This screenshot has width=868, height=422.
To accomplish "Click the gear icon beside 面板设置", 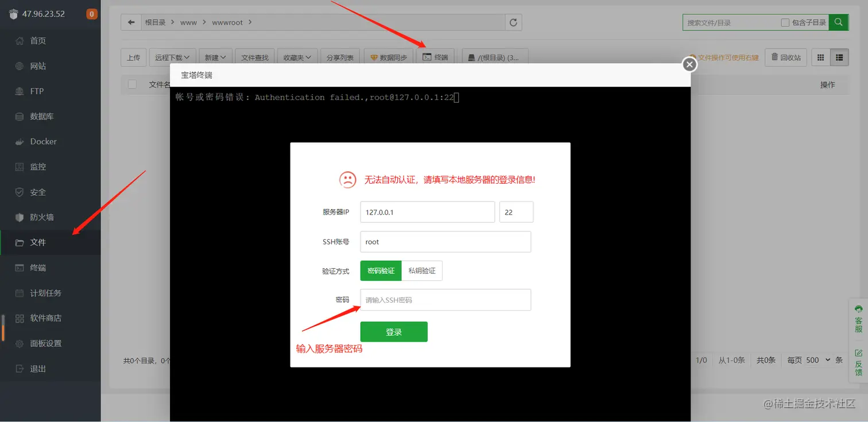I will [20, 344].
